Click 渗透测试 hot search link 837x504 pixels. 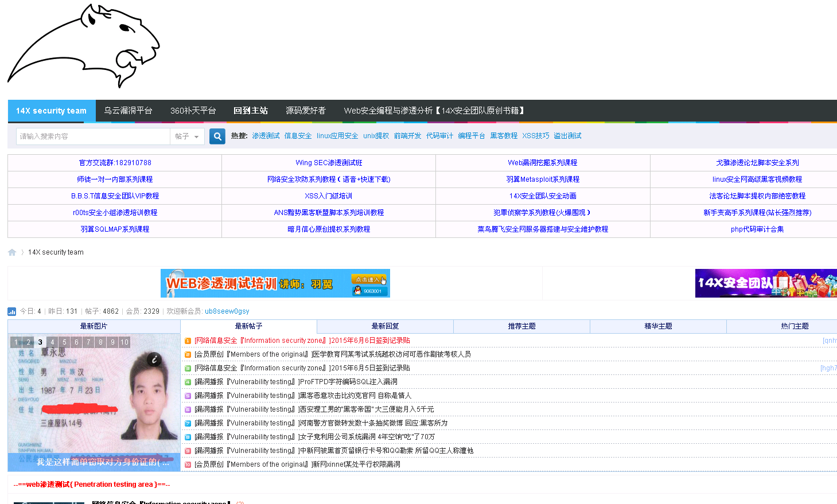266,136
